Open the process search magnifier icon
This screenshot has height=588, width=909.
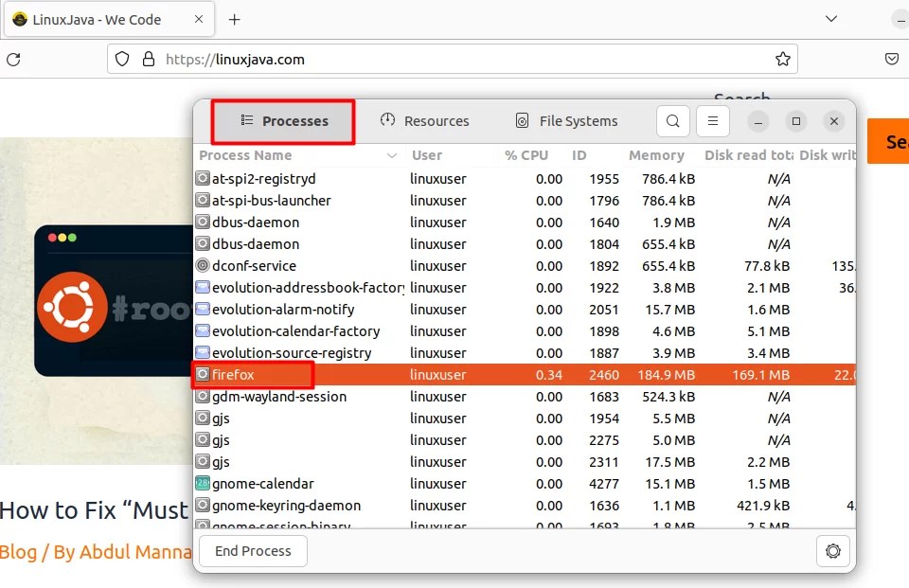[x=672, y=121]
